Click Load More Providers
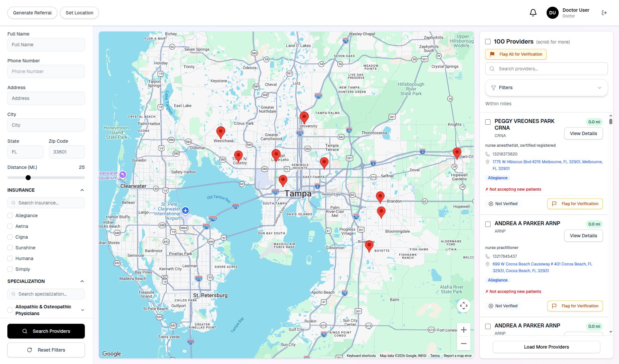This screenshot has width=619, height=364. coord(546,347)
